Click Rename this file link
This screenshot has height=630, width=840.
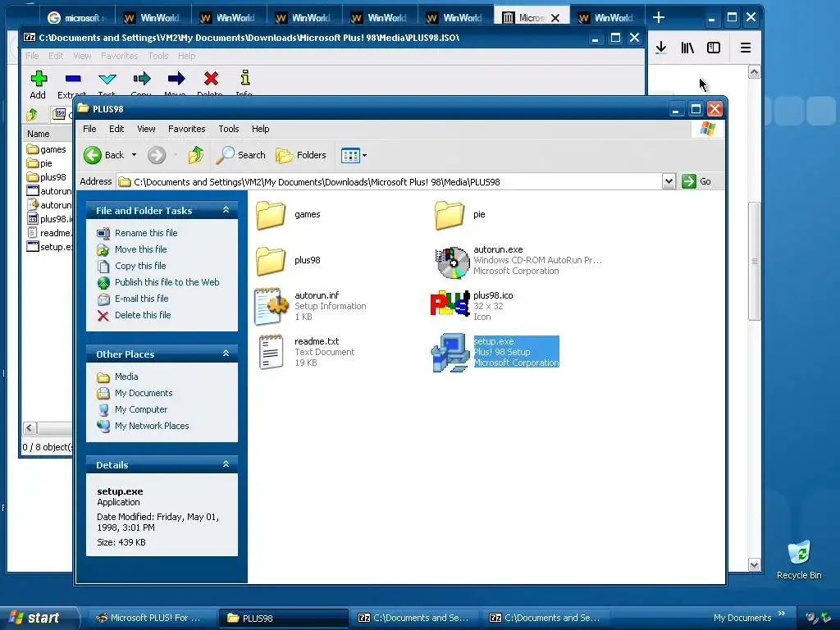click(x=146, y=233)
